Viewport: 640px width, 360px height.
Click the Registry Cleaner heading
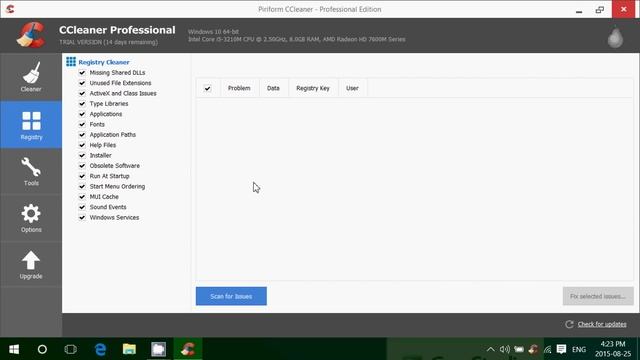pyautogui.click(x=104, y=62)
